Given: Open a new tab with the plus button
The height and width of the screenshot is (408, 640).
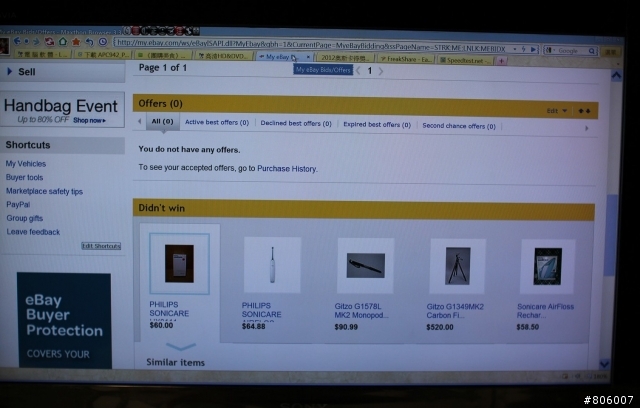Looking at the screenshot, I should tap(501, 61).
